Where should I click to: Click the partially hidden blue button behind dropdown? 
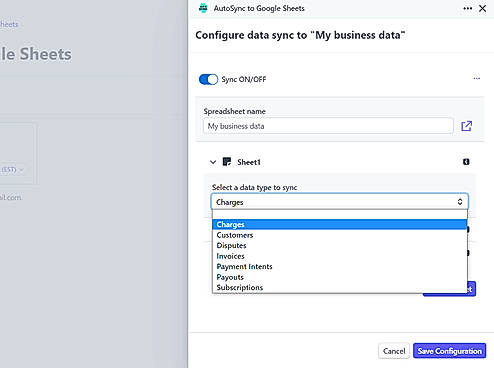click(472, 289)
